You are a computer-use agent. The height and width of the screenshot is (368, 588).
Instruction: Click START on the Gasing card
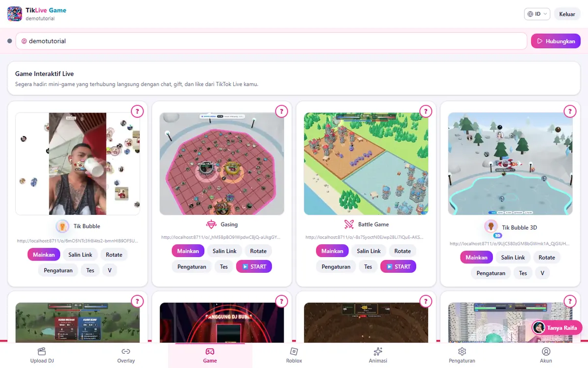pos(254,266)
